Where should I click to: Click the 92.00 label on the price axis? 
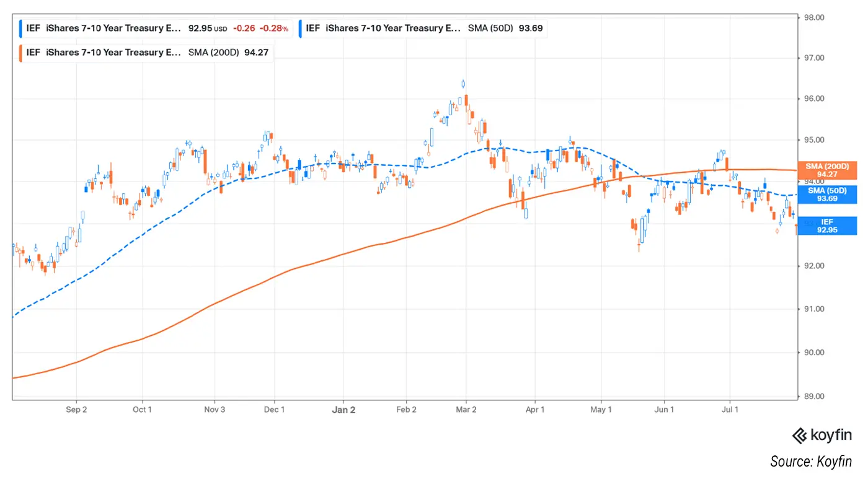pos(813,266)
